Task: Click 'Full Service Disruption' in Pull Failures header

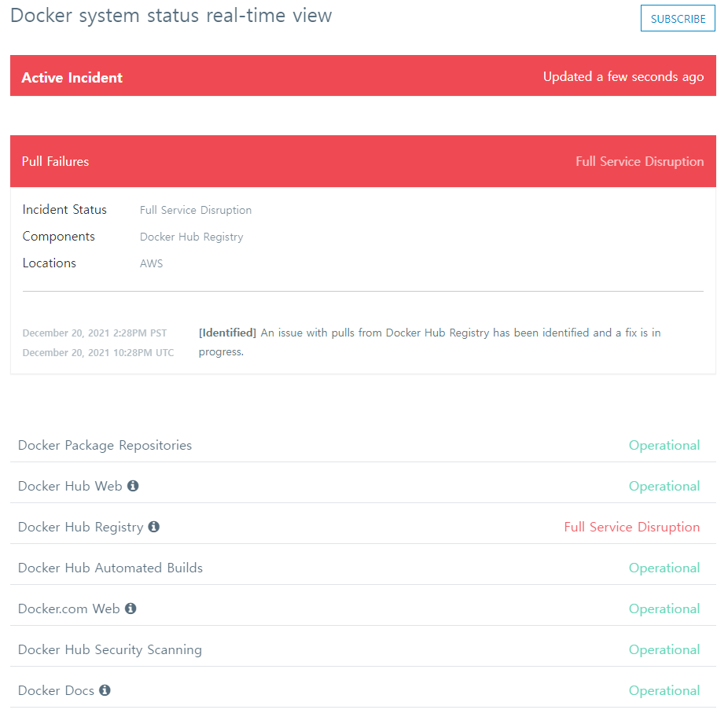Action: (639, 162)
